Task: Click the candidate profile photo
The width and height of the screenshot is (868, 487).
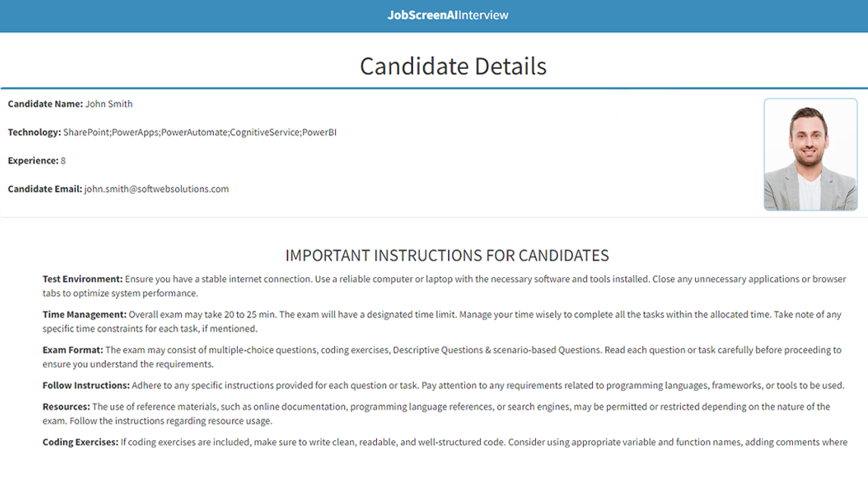Action: tap(810, 155)
